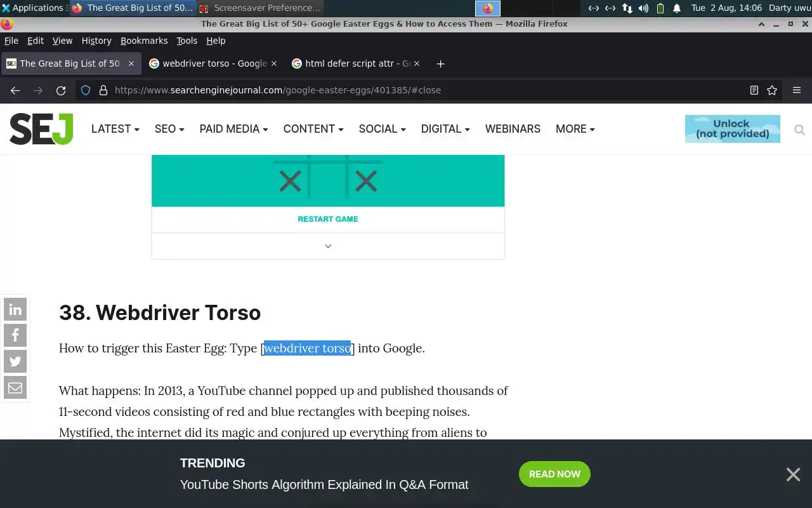Open the File menu
The image size is (812, 508).
tap(11, 41)
